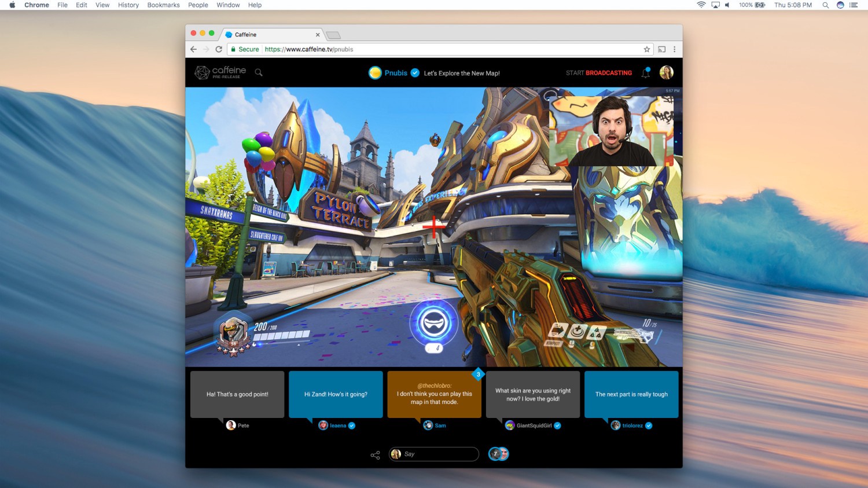Open Chrome three-dot menu
The image size is (868, 488).
pyautogui.click(x=674, y=49)
